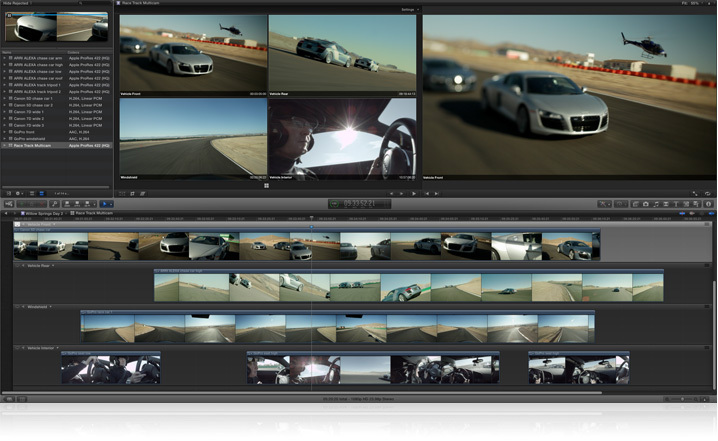The image size is (718, 441).
Task: Switch to the Vehicle Interior angle thumbnail
Action: 342,139
